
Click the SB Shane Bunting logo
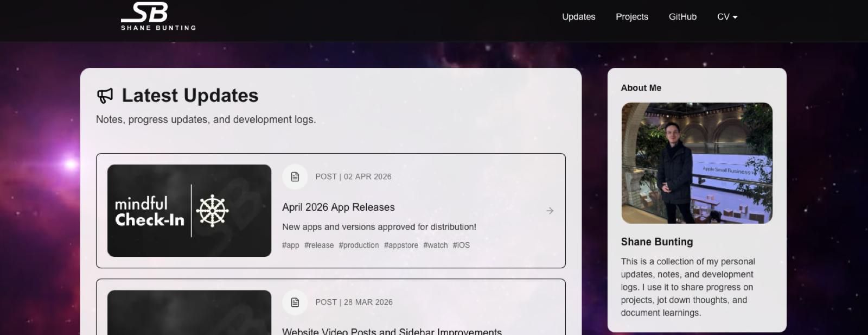click(x=158, y=16)
